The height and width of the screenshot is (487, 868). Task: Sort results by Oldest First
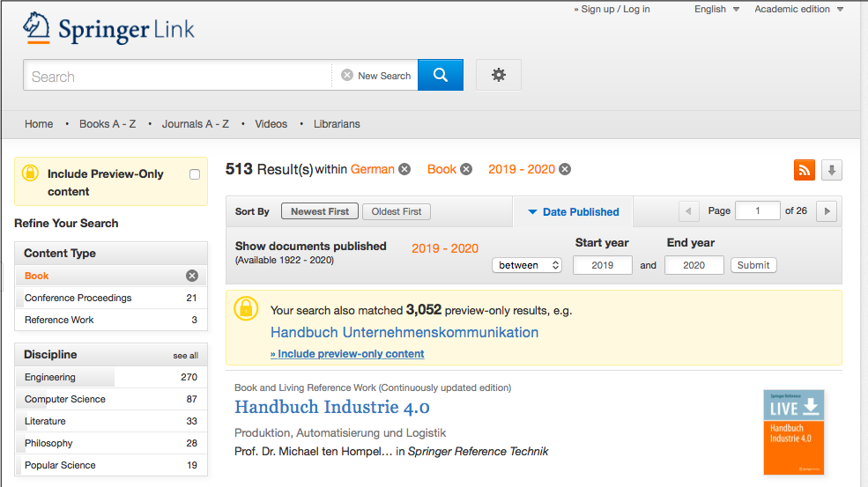pos(397,211)
